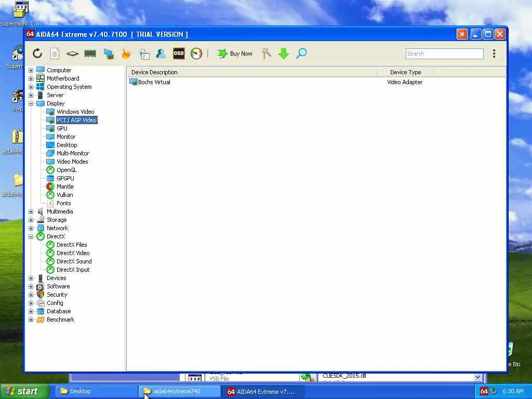The width and height of the screenshot is (532, 399).
Task: Select the Mantle item
Action: click(x=65, y=187)
